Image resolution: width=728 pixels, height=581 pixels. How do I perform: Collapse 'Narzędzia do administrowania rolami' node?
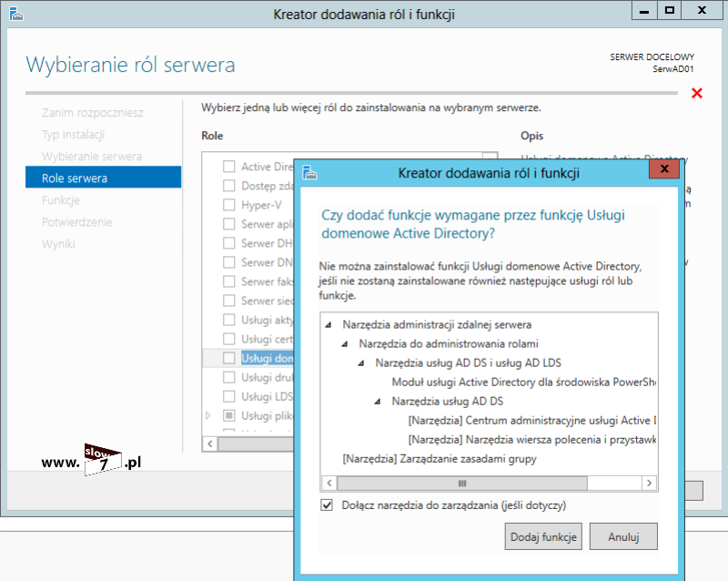[346, 343]
